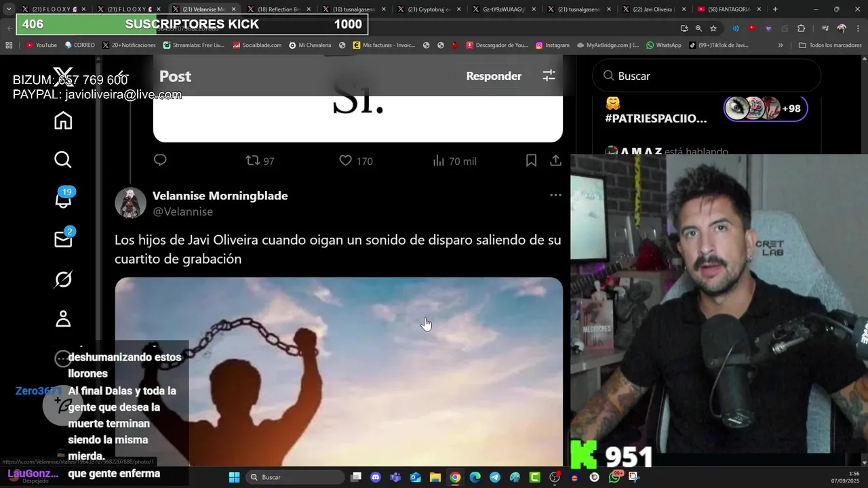Open the WhatsApp bookmark in bookmarks bar

[664, 45]
